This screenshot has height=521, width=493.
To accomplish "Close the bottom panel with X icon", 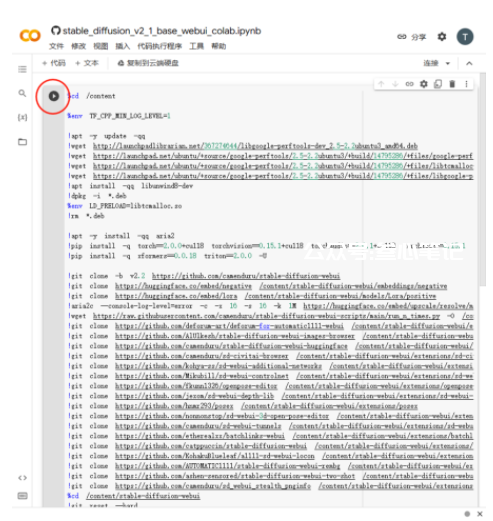I will pyautogui.click(x=480, y=514).
